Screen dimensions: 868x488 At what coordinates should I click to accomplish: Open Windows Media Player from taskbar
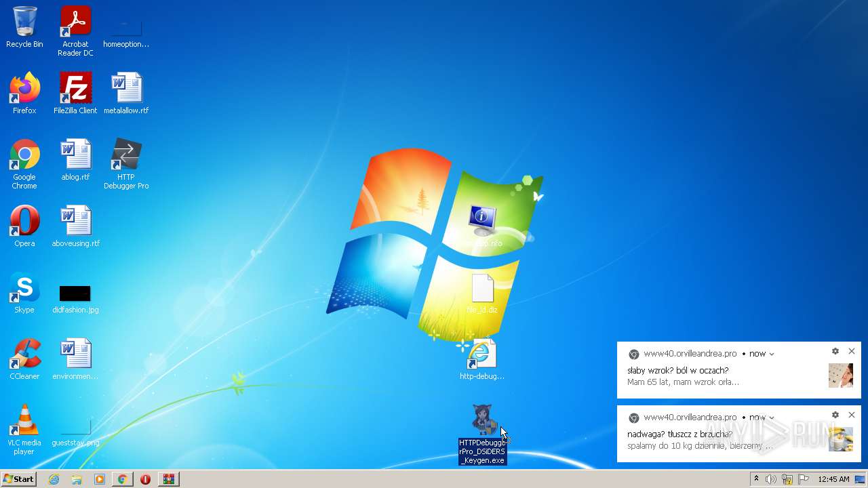point(100,479)
